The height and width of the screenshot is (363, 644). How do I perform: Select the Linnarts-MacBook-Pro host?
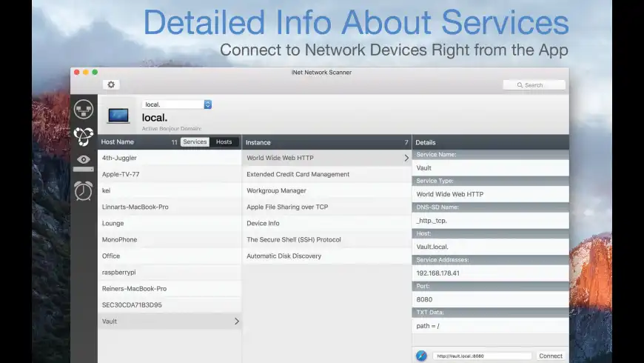click(x=170, y=207)
